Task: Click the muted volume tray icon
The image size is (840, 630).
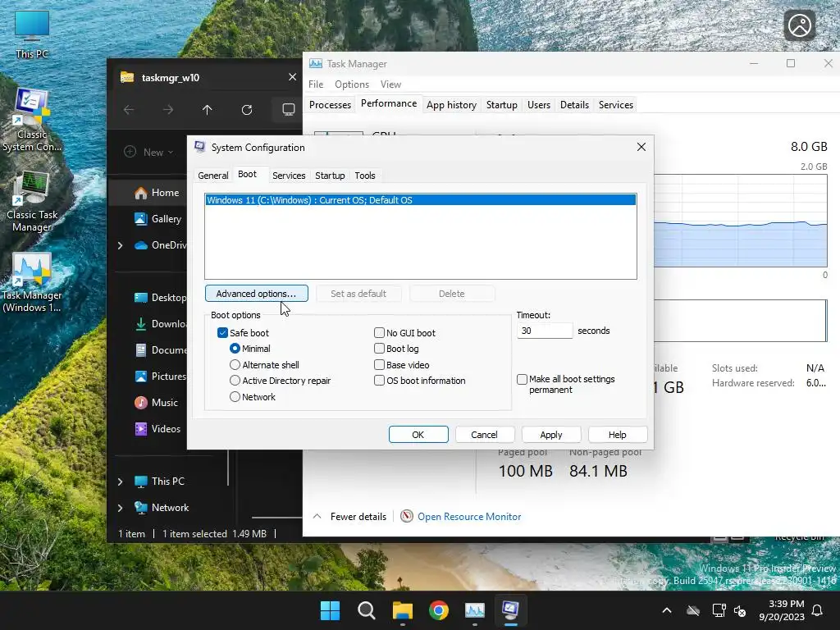Action: [x=741, y=610]
